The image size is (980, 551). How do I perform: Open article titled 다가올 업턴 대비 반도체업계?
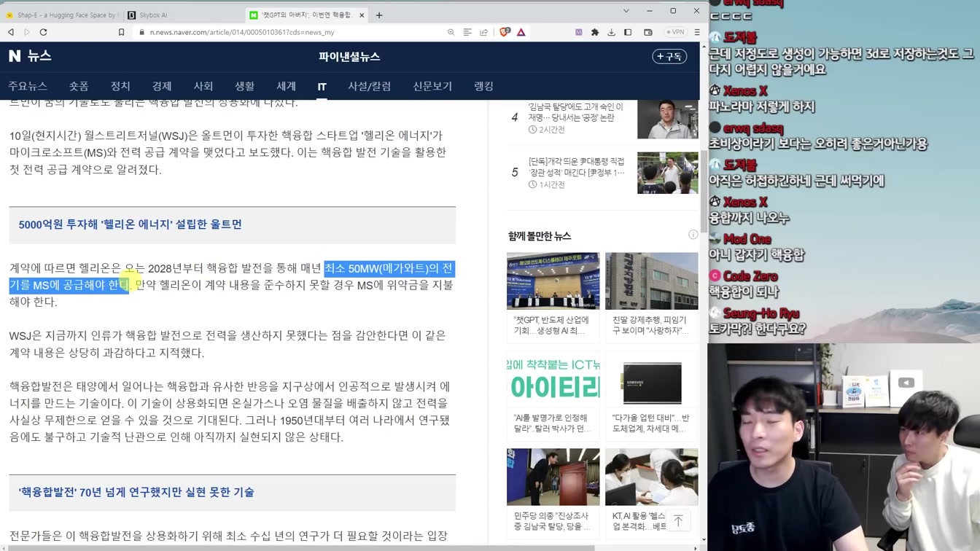pos(651,423)
